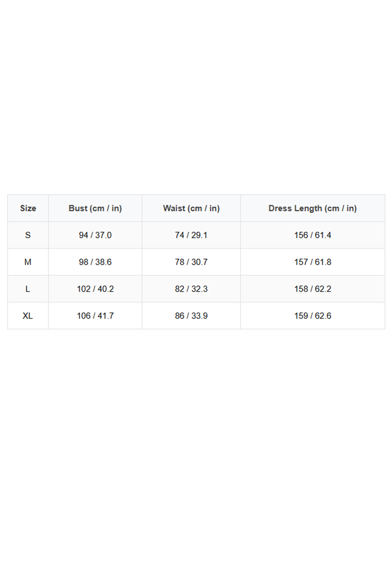
Task: Select waist value 78 / 30.7
Action: click(x=191, y=262)
